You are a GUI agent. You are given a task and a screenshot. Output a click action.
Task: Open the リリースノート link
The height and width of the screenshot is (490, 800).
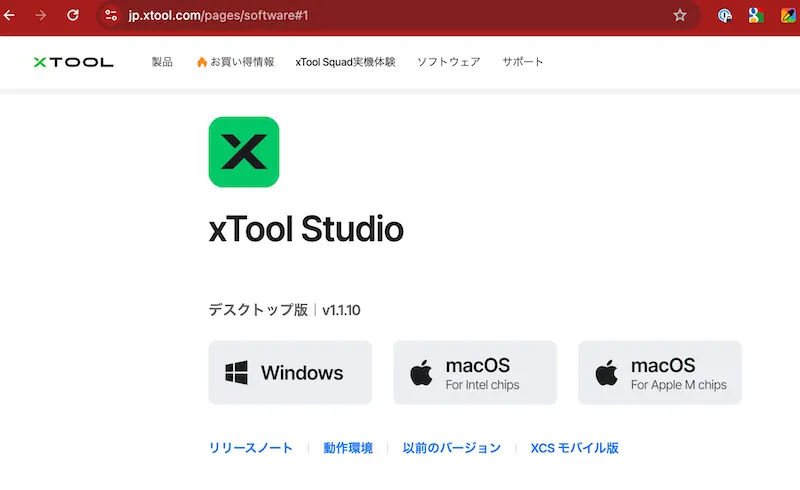251,448
